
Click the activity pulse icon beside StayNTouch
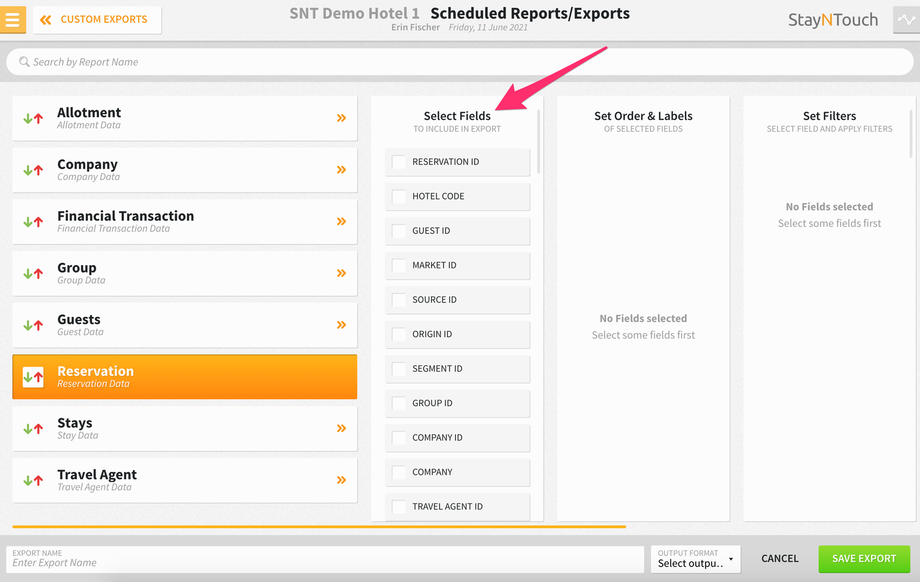coord(907,19)
